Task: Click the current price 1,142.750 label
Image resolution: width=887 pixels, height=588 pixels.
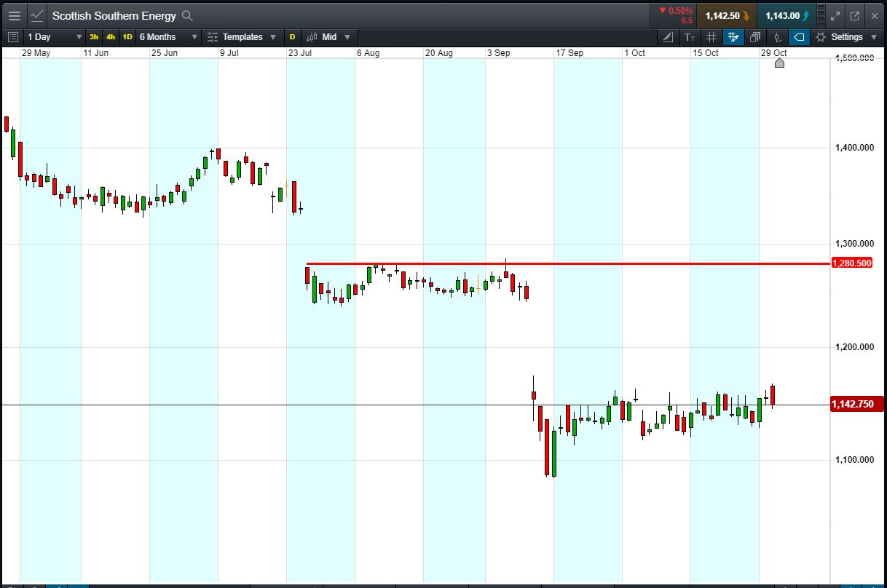Action: [856, 405]
